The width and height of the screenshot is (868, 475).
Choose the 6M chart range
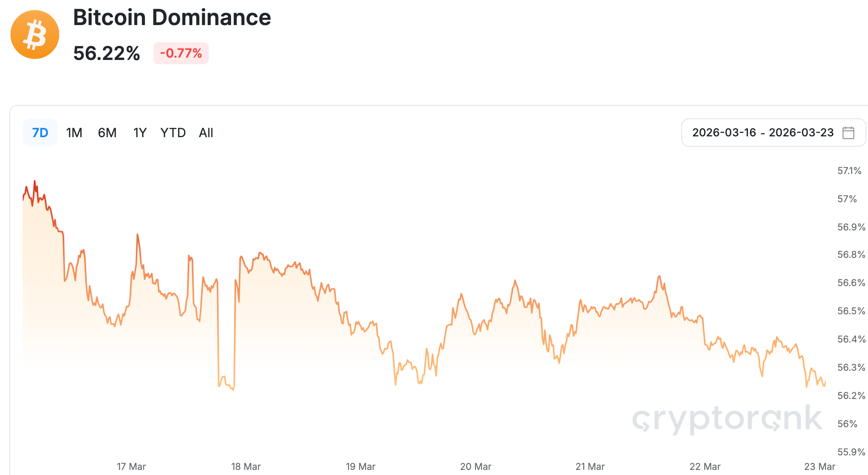click(x=107, y=133)
